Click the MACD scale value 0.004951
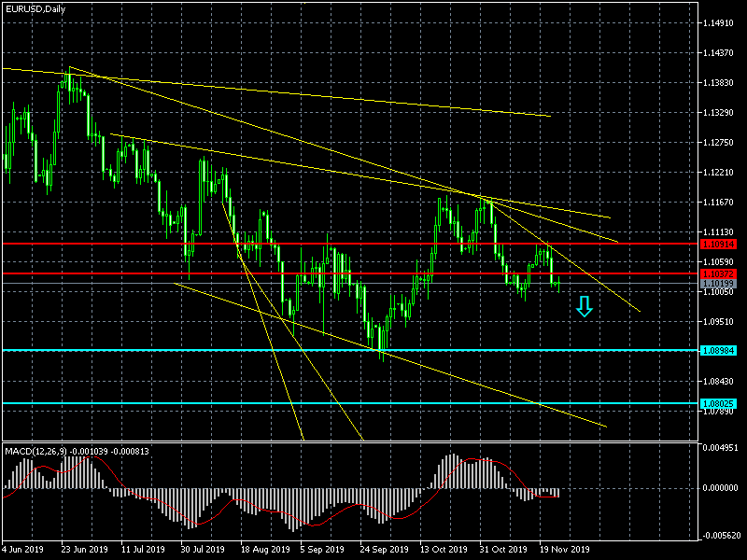The image size is (747, 560). [x=720, y=448]
